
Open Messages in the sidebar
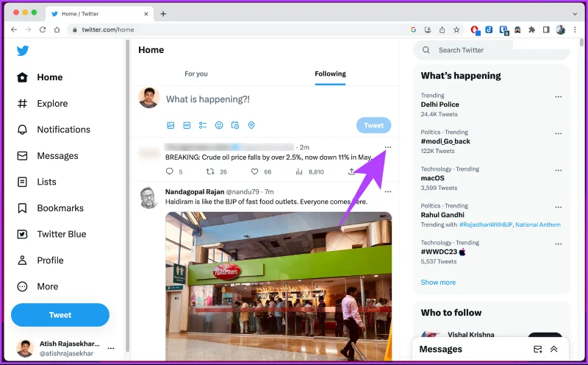coord(48,156)
